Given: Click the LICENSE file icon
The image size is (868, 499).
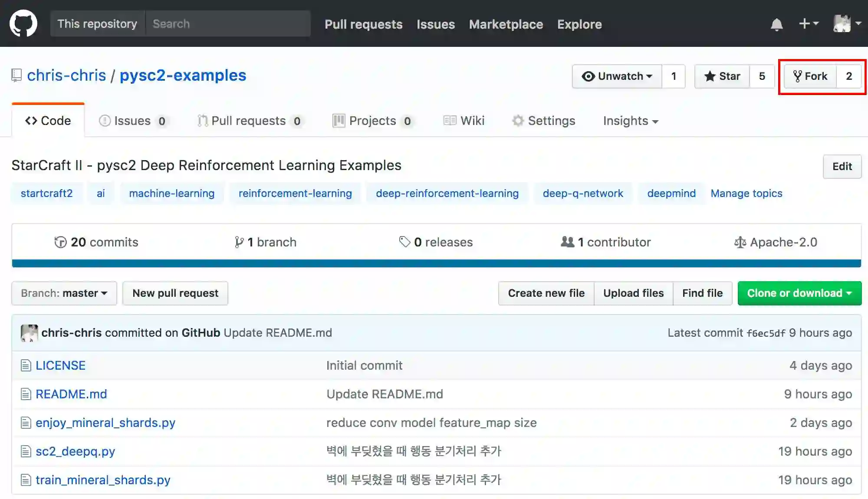Looking at the screenshot, I should coord(26,365).
